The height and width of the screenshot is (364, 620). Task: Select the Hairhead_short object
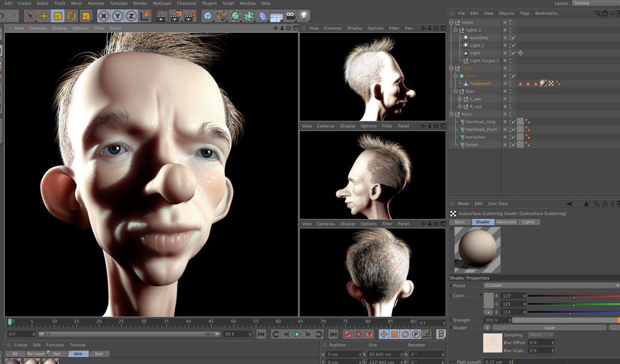(x=481, y=129)
